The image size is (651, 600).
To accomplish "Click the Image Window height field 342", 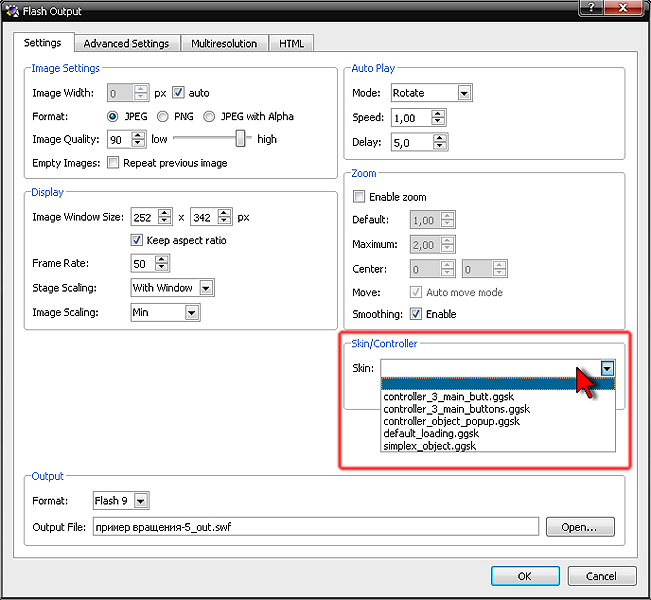I will tap(204, 217).
